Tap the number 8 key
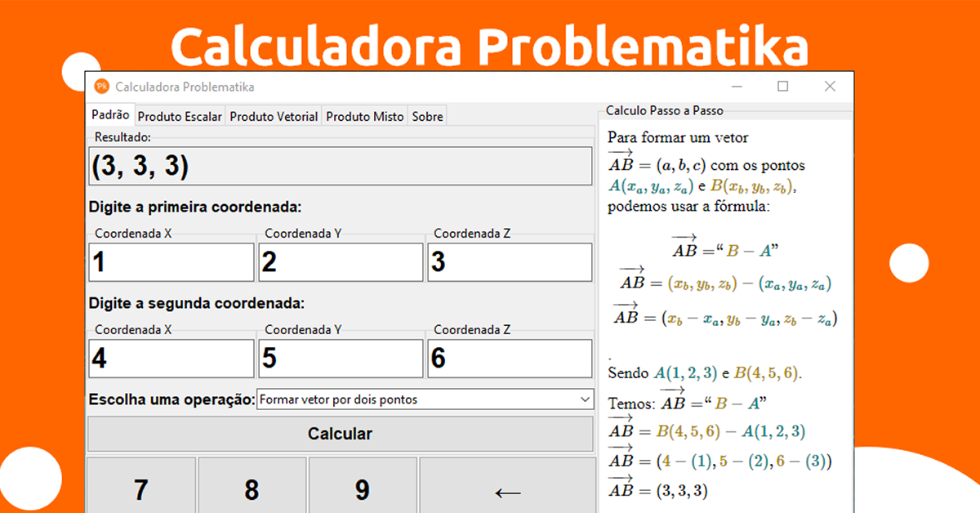The width and height of the screenshot is (980, 513). (x=252, y=488)
